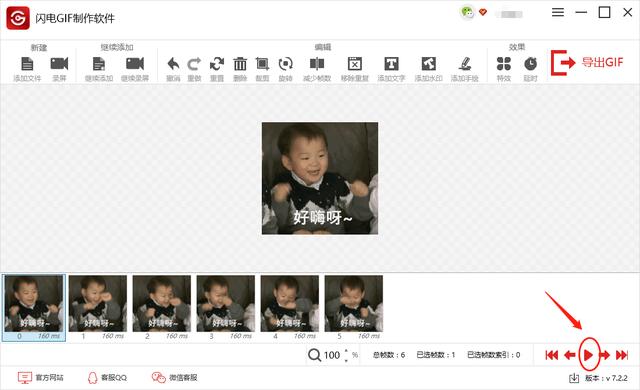Click the 160 ms delay under frame 3
Screen dimensions: 640x390
[241, 336]
